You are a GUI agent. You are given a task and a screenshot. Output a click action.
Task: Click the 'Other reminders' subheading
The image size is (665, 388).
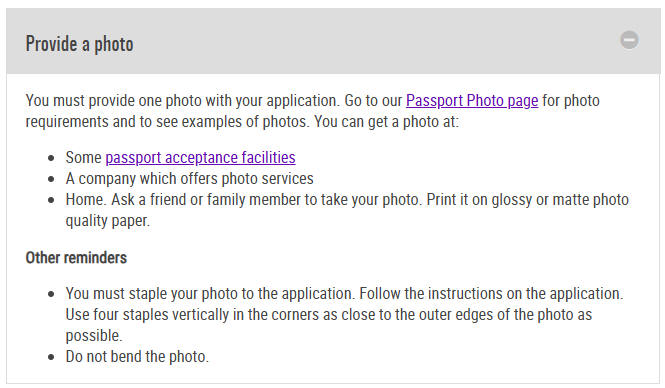(76, 258)
